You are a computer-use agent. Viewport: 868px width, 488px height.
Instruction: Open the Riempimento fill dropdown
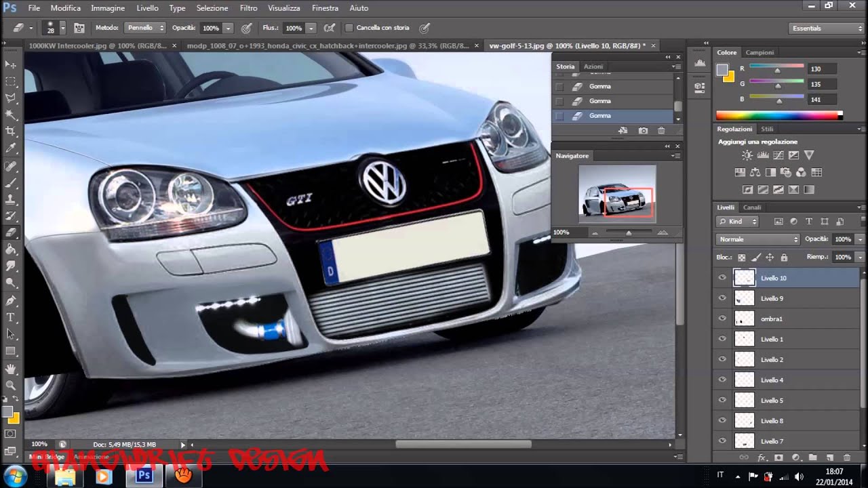click(x=861, y=258)
